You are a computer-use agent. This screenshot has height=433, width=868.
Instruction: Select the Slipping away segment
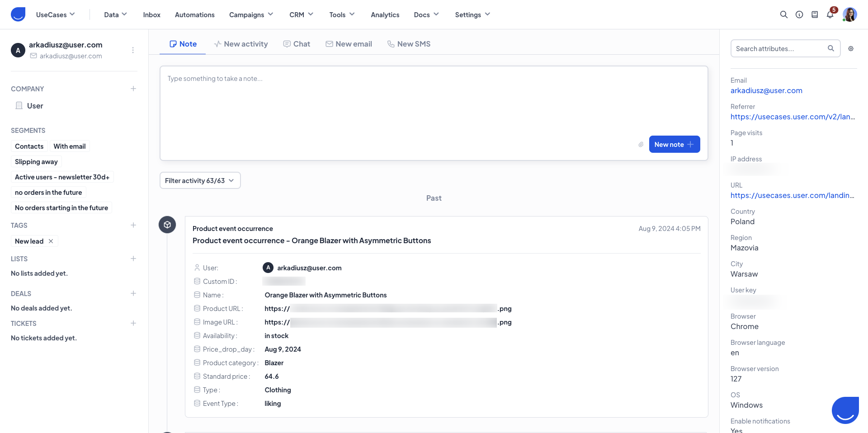pos(36,162)
